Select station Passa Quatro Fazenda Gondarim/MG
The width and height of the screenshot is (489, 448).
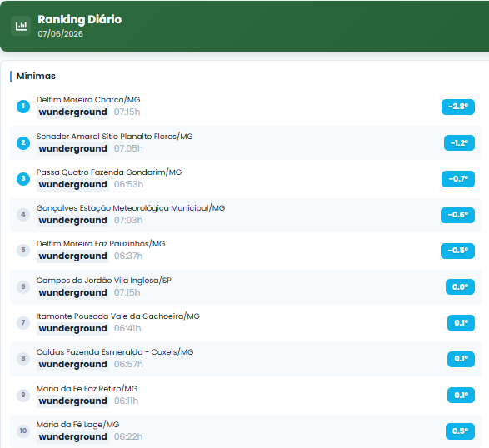tap(109, 172)
